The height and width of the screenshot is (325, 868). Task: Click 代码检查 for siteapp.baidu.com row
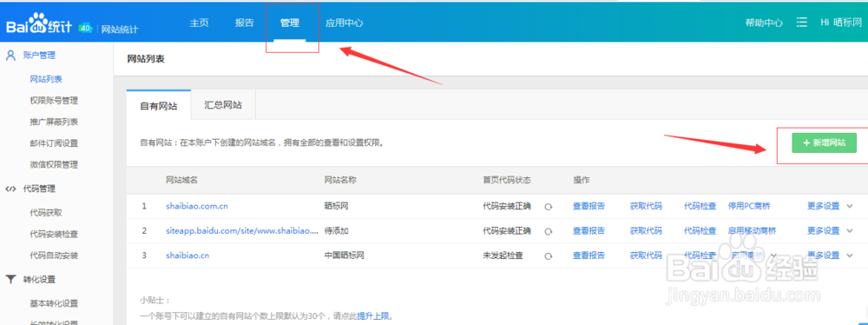click(700, 231)
